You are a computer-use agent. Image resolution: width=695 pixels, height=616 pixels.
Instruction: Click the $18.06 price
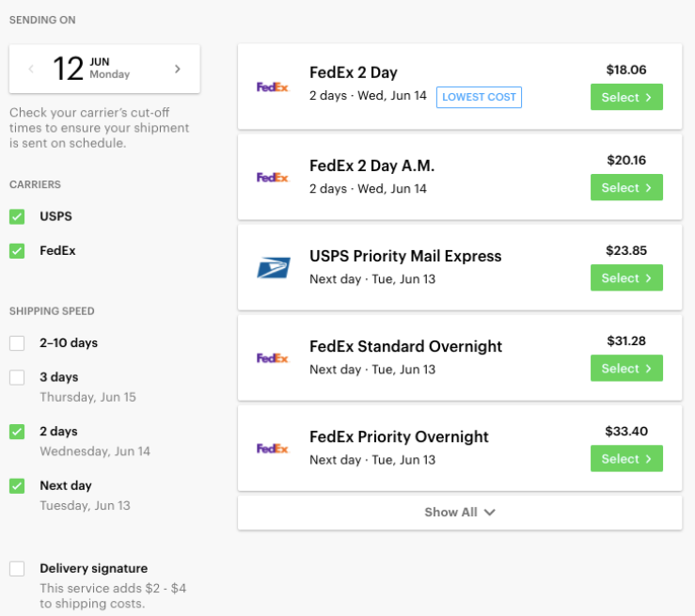point(626,70)
